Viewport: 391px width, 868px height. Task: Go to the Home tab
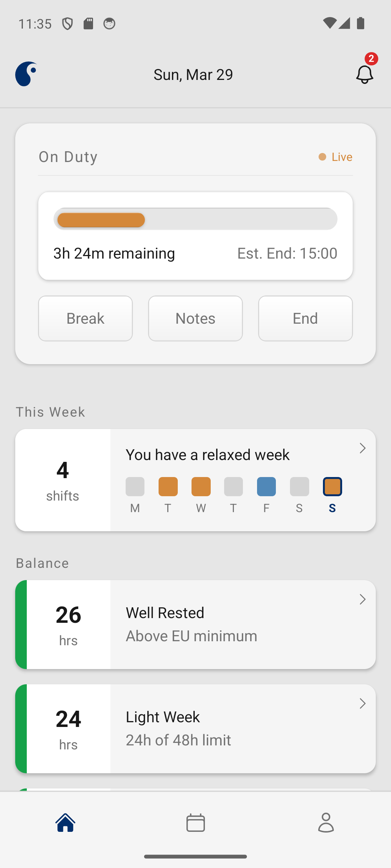click(x=65, y=822)
